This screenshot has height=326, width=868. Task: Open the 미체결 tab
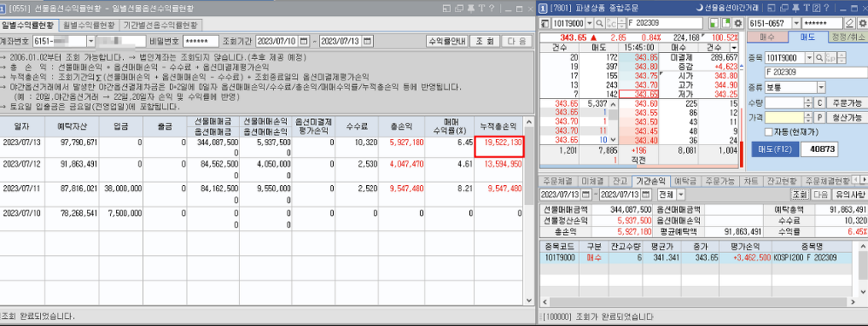pos(592,181)
